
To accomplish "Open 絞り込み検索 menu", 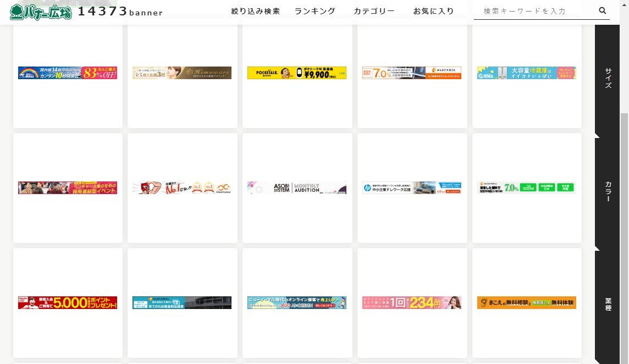I will [x=256, y=11].
